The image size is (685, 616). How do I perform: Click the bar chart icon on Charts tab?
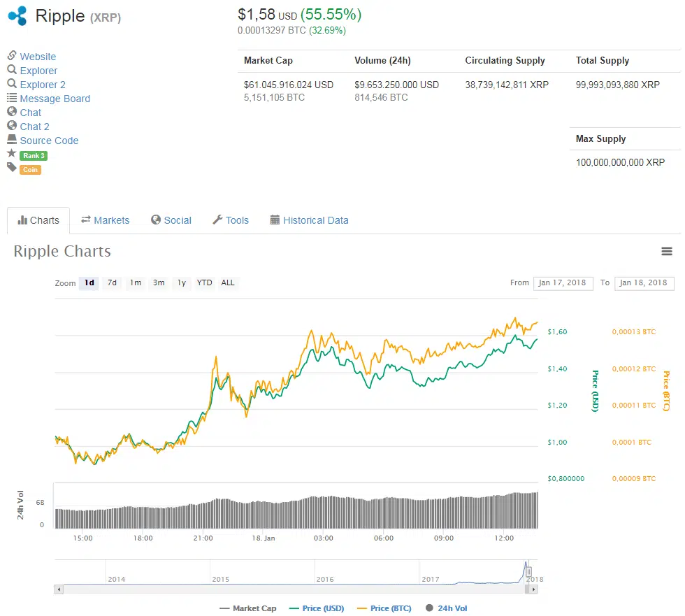click(22, 220)
